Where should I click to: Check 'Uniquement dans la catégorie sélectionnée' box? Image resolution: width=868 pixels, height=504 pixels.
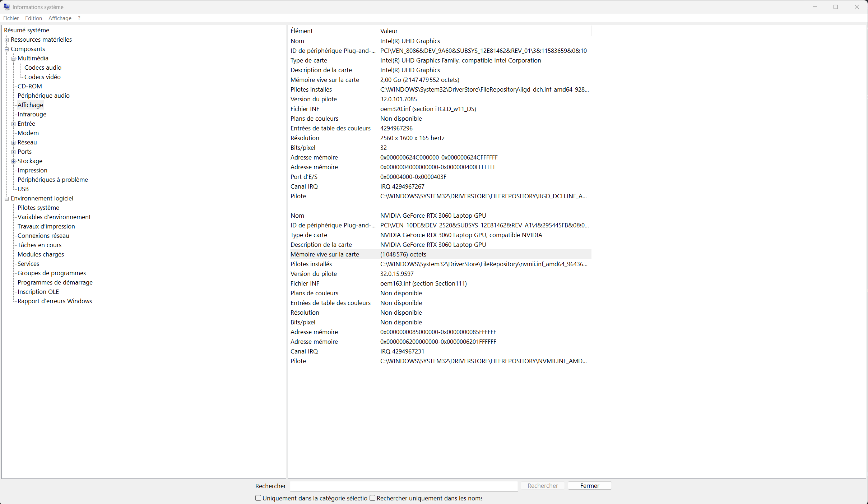pos(258,498)
